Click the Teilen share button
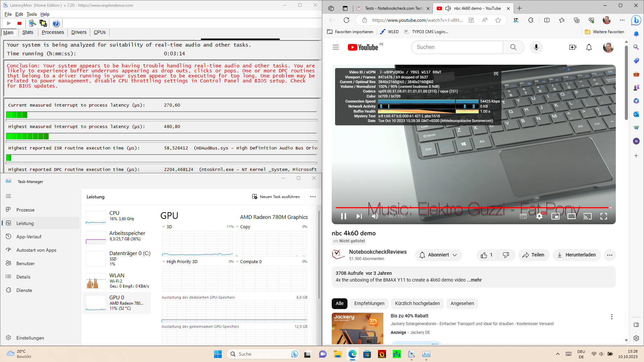Image resolution: width=644 pixels, height=362 pixels. click(533, 255)
